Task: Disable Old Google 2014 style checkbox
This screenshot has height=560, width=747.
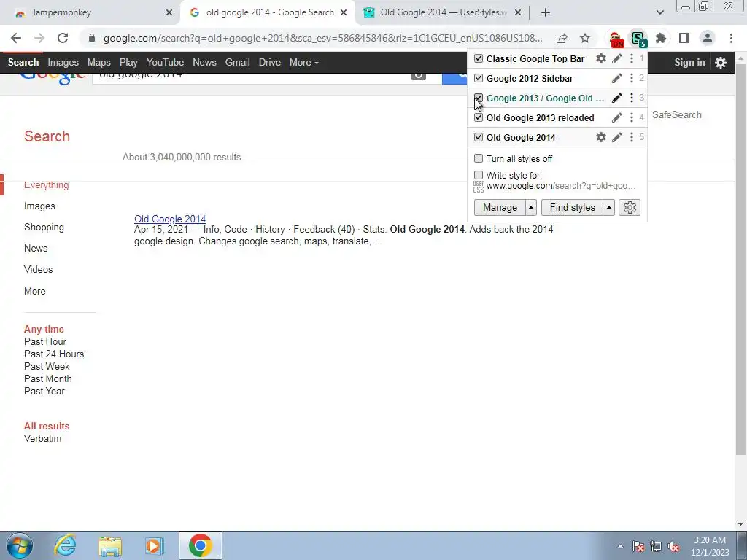Action: 479,137
